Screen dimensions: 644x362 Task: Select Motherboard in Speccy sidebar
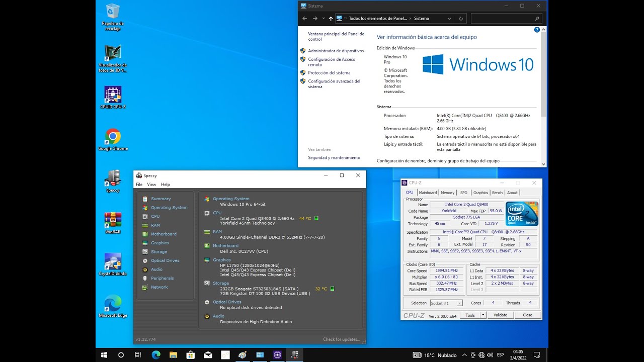164,234
